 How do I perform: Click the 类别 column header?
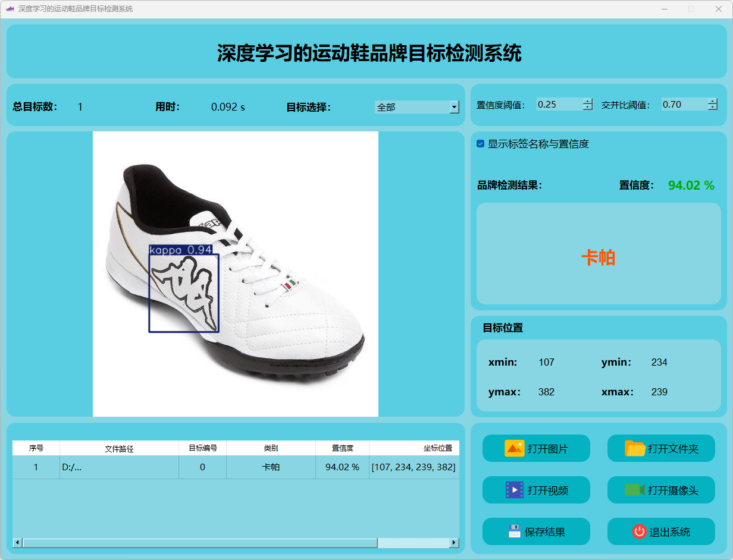click(271, 448)
